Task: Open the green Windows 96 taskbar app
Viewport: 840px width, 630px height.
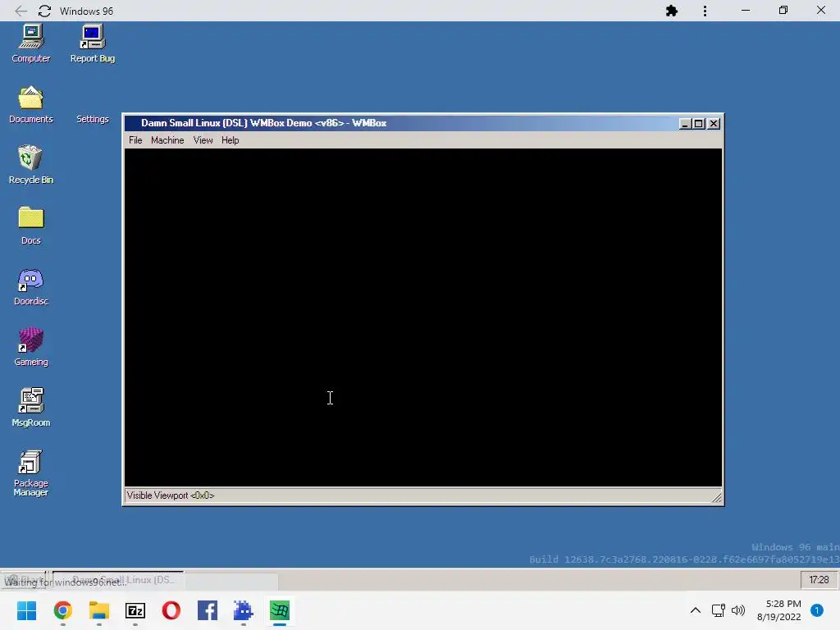Action: coord(280,610)
